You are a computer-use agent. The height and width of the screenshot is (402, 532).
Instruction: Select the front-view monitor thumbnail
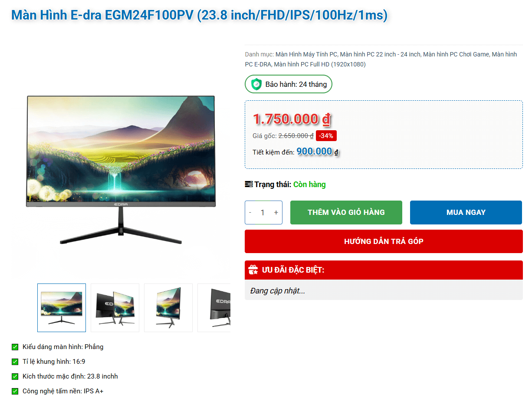click(62, 308)
